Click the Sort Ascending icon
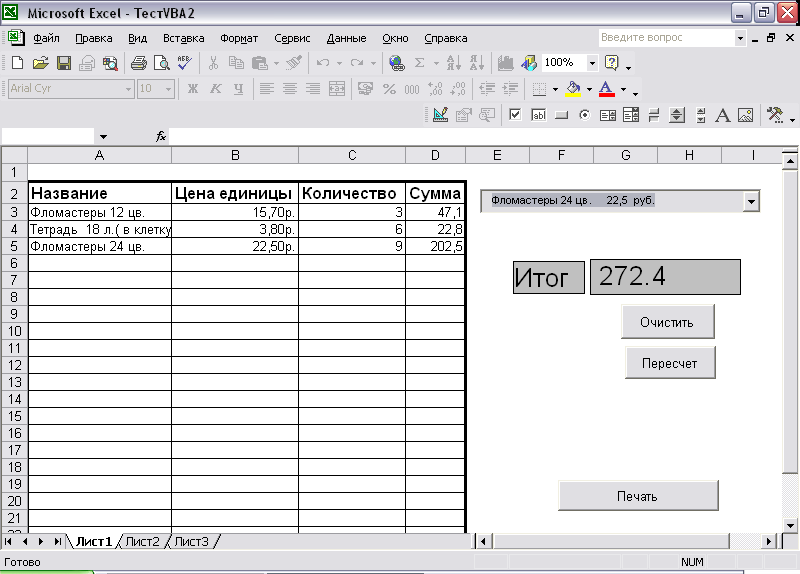Screen dimensions: 800x574 pyautogui.click(x=454, y=63)
